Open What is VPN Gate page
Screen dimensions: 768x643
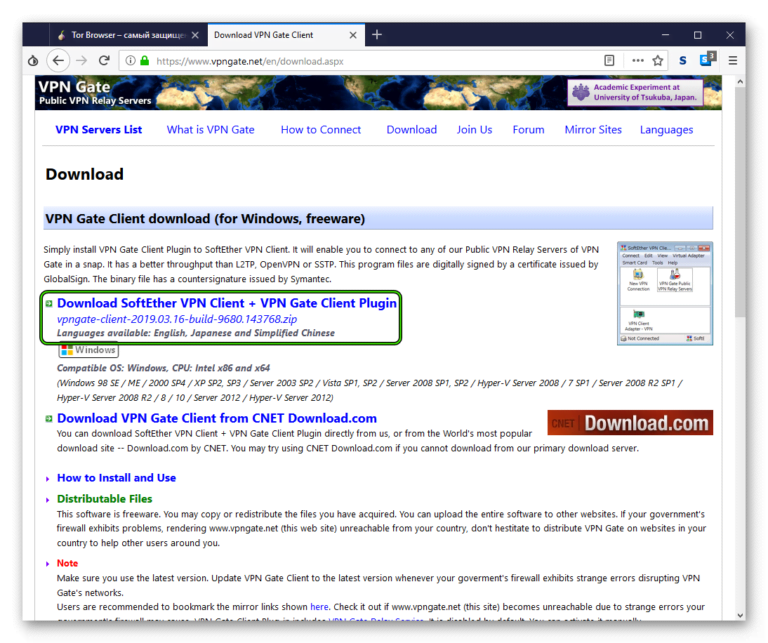click(x=211, y=130)
